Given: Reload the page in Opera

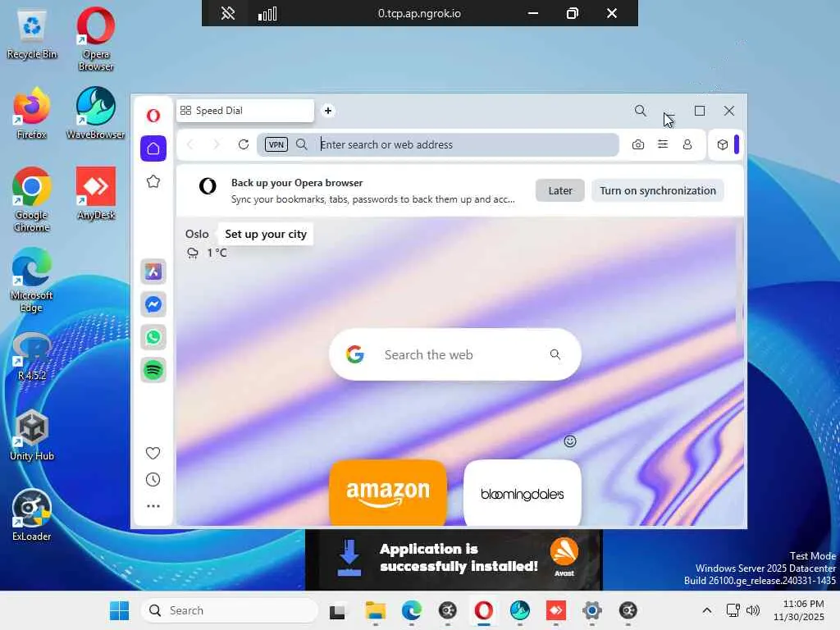Looking at the screenshot, I should (x=243, y=144).
